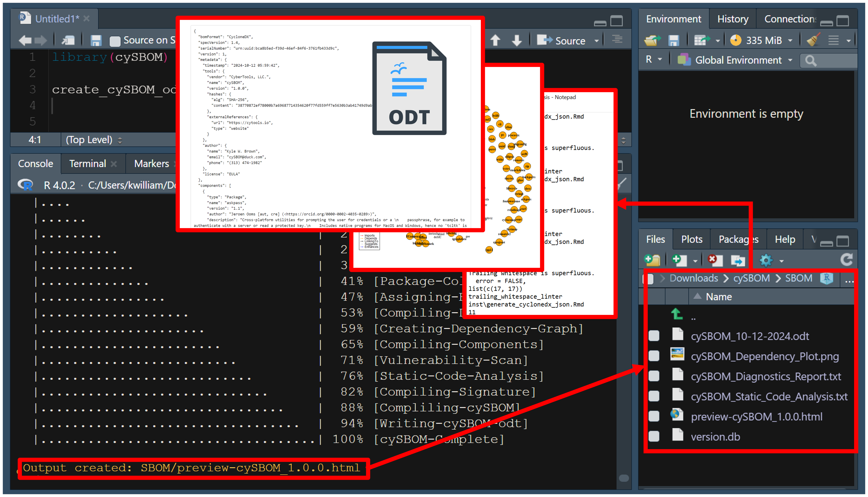The image size is (868, 497).
Task: Switch to the Connections tab
Action: tap(790, 19)
